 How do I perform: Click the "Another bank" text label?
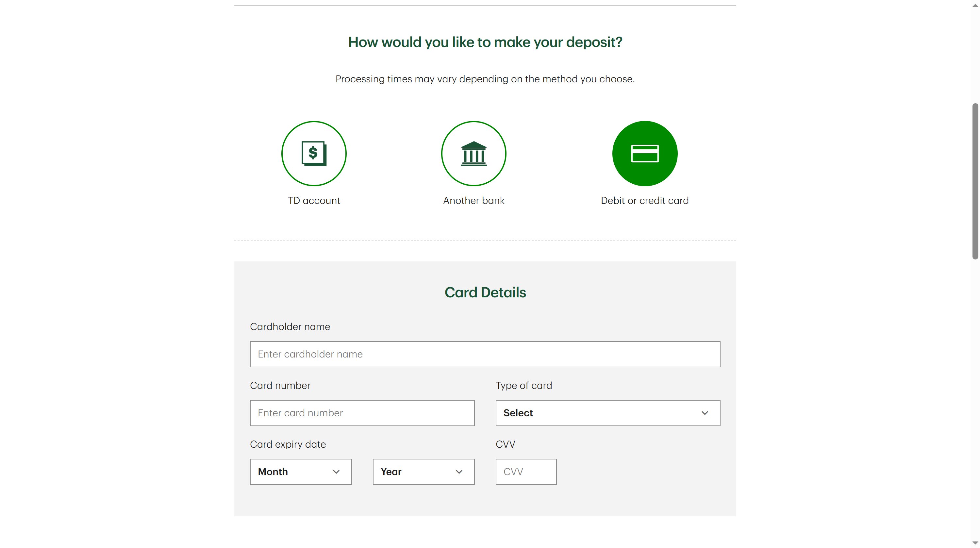(473, 201)
